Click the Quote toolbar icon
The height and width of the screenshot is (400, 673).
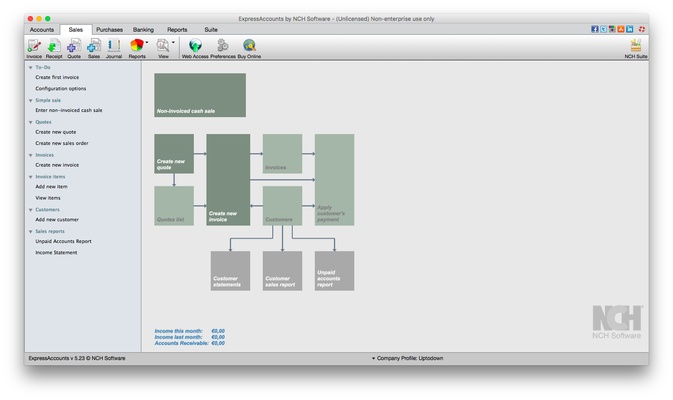click(74, 47)
